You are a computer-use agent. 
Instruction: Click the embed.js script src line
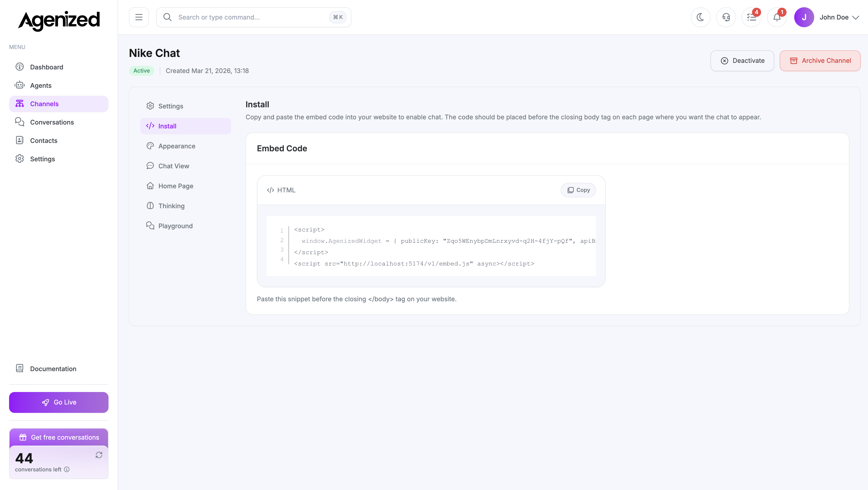[414, 264]
